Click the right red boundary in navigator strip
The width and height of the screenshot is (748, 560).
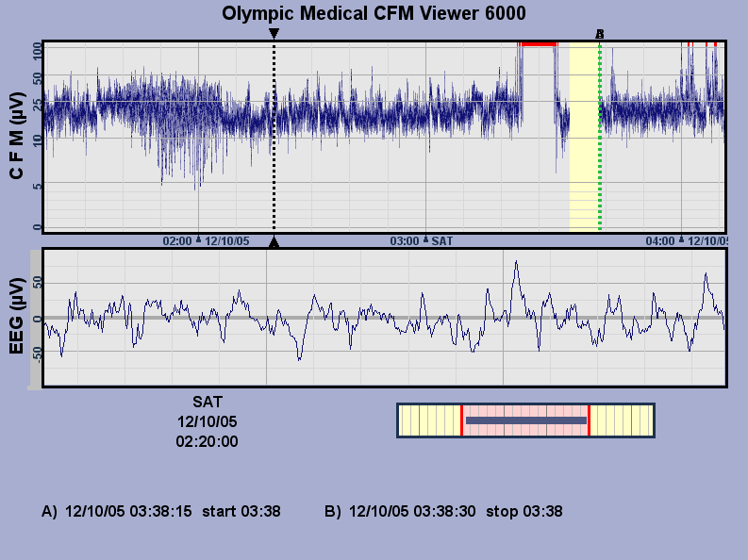coord(590,420)
